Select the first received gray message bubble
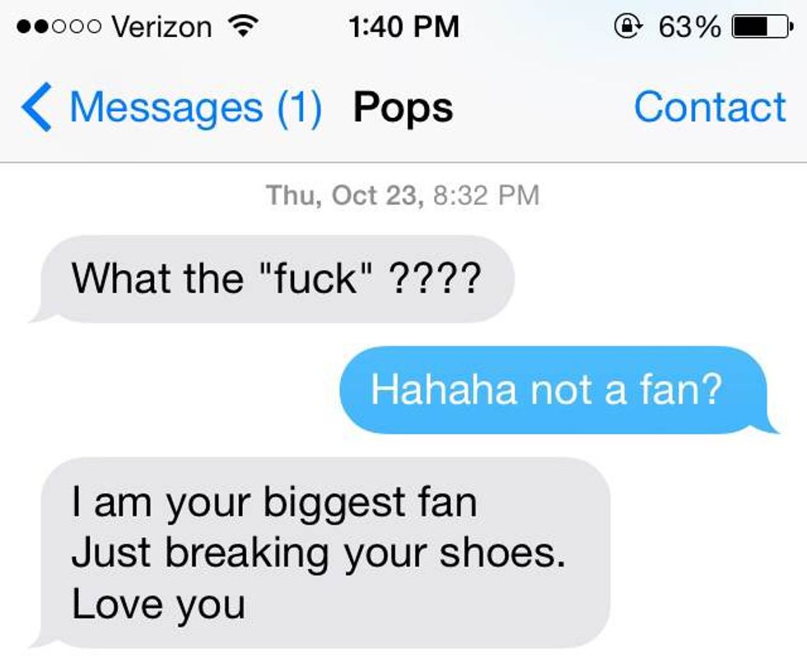Screen dimensions: 807x672 (x=276, y=279)
